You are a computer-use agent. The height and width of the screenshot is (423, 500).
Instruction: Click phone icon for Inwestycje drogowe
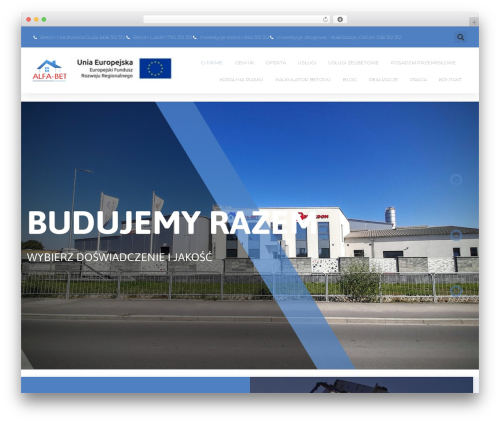[272, 37]
